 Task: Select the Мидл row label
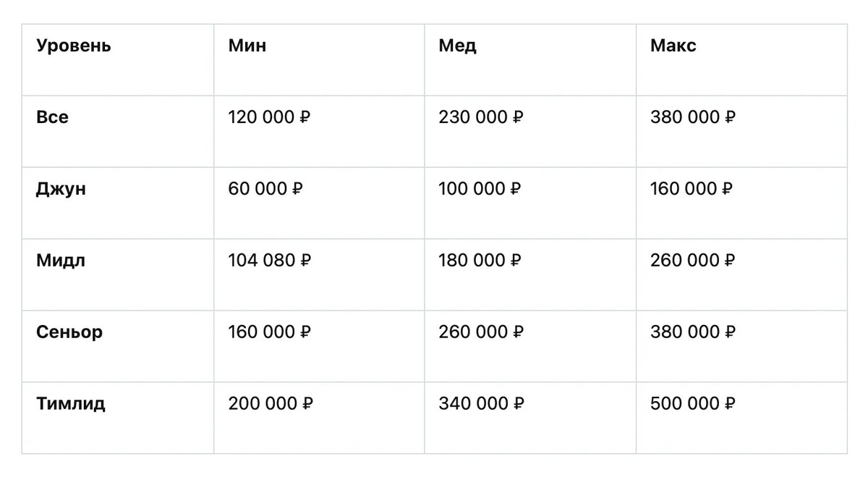61,261
